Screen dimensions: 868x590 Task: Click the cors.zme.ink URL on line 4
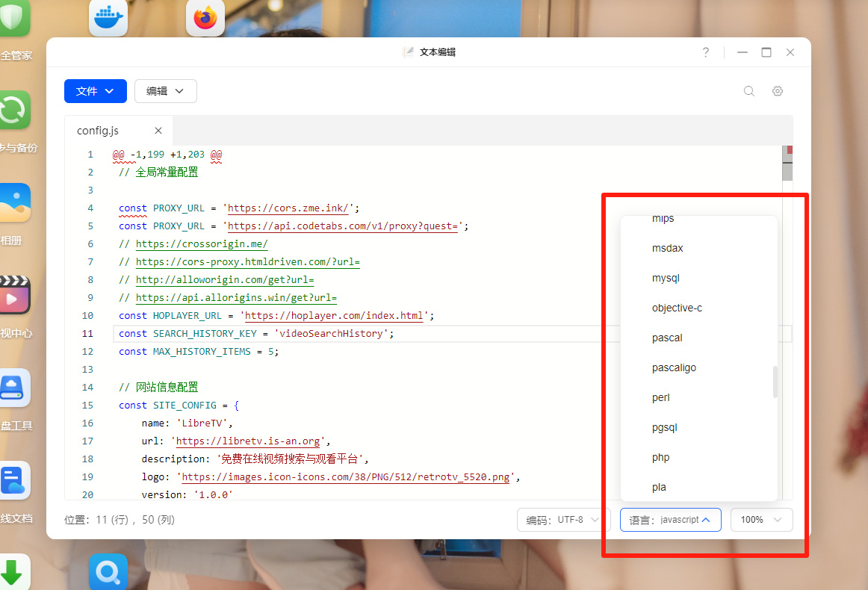click(288, 208)
